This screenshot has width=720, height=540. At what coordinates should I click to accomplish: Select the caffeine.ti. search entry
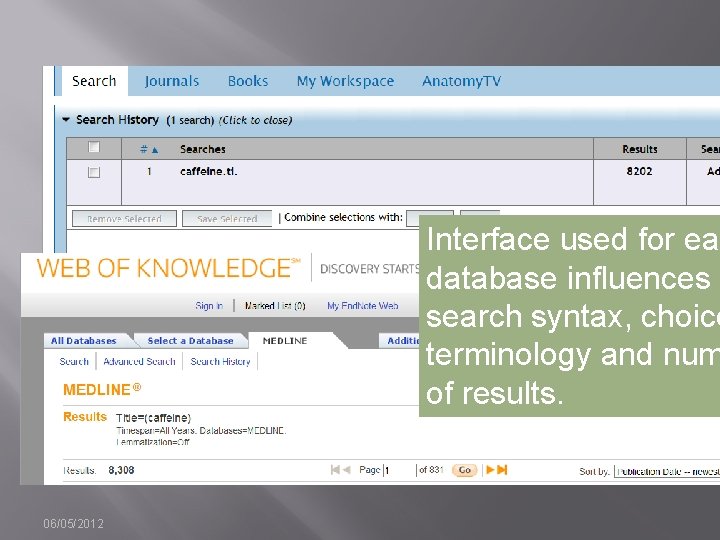tap(208, 171)
